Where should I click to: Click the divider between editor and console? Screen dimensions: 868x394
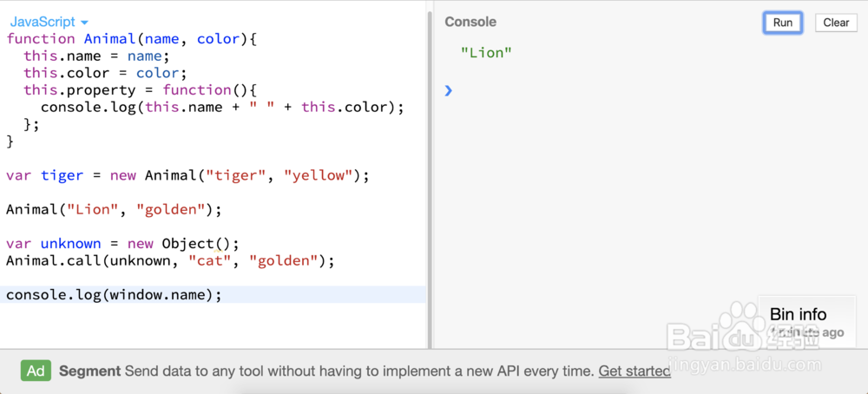coord(430,174)
